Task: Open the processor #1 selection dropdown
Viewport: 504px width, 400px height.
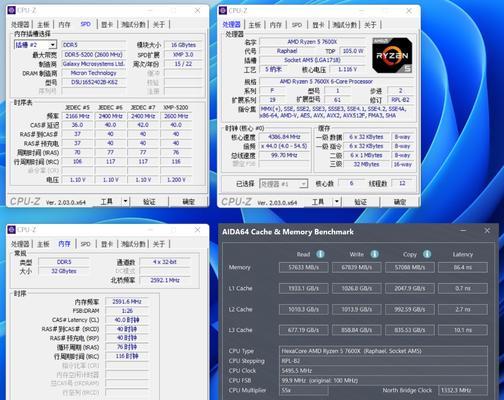Action: coord(284,184)
